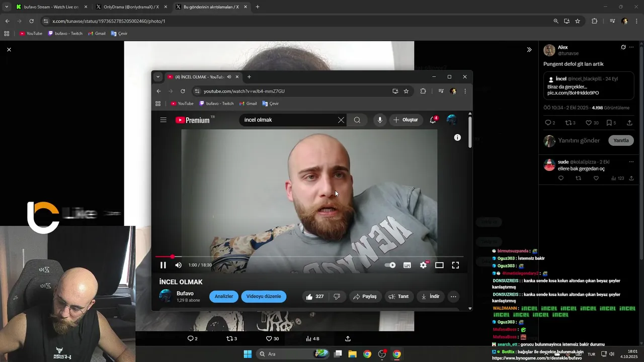Click the İndir download button
644x362 pixels.
(x=430, y=297)
